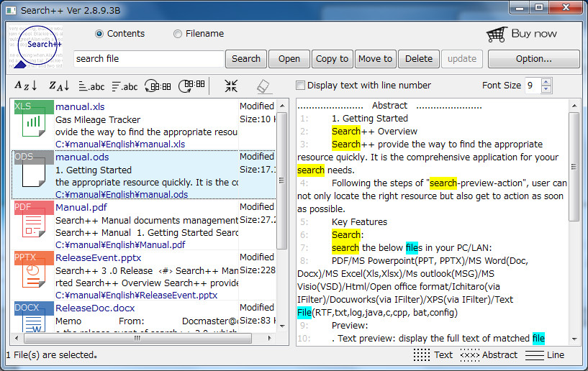588x371 pixels.
Task: Click the Text mode label
Action: point(443,355)
